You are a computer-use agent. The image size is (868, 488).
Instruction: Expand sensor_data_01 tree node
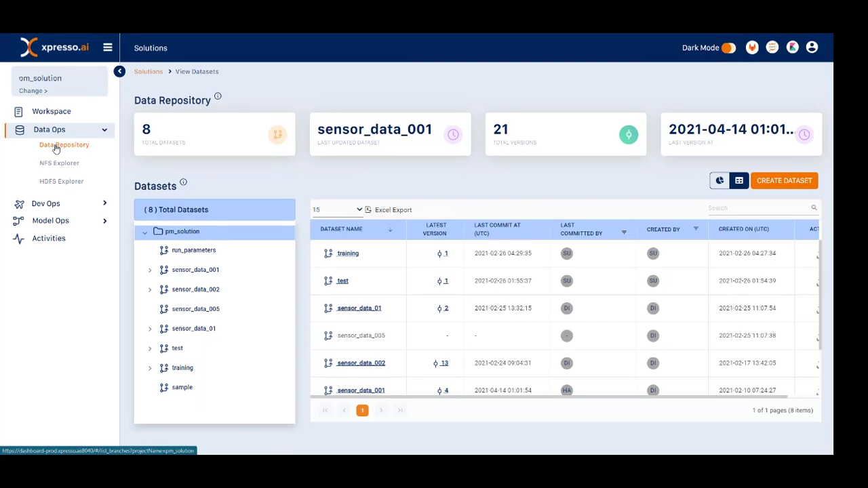click(150, 329)
